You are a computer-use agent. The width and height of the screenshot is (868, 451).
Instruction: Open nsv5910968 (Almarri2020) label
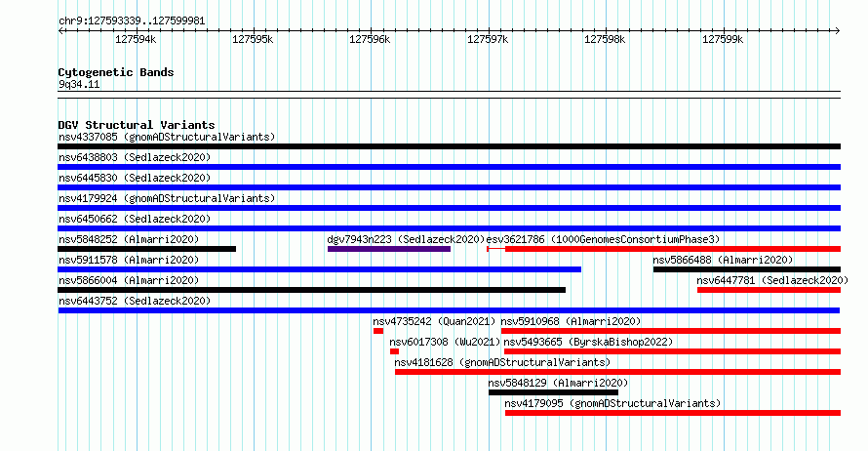pyautogui.click(x=571, y=321)
